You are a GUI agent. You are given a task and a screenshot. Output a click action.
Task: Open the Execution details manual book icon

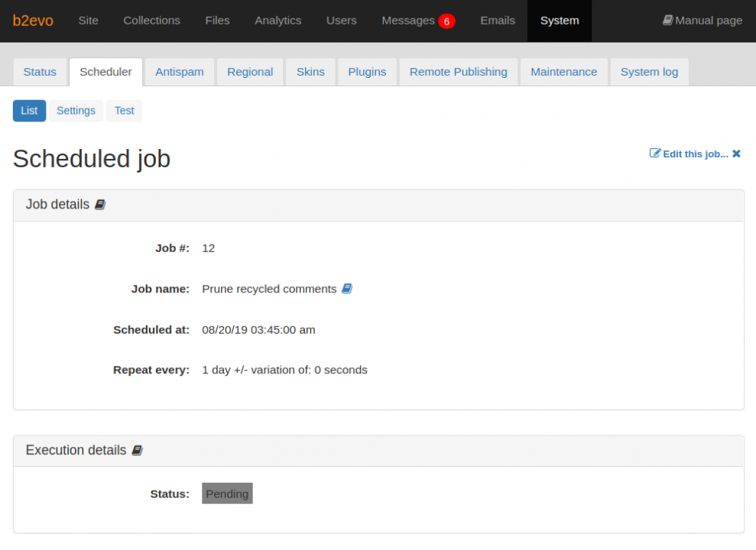138,450
